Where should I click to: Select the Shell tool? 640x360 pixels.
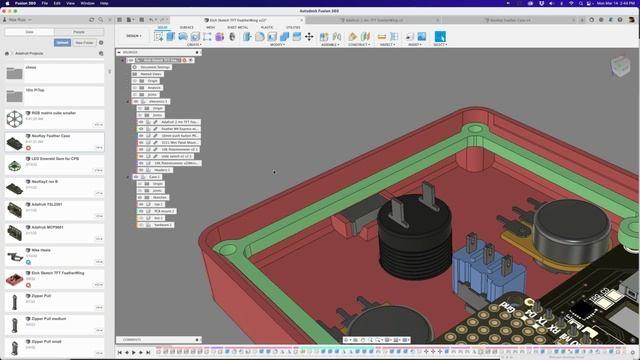272,37
